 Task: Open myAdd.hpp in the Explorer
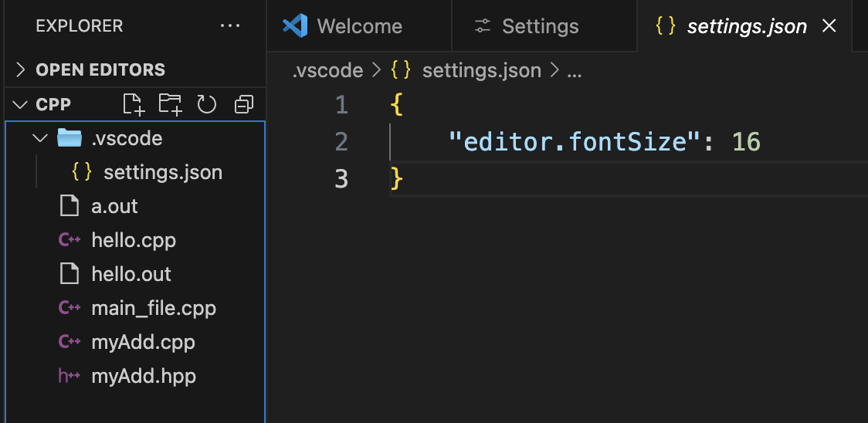(x=135, y=377)
